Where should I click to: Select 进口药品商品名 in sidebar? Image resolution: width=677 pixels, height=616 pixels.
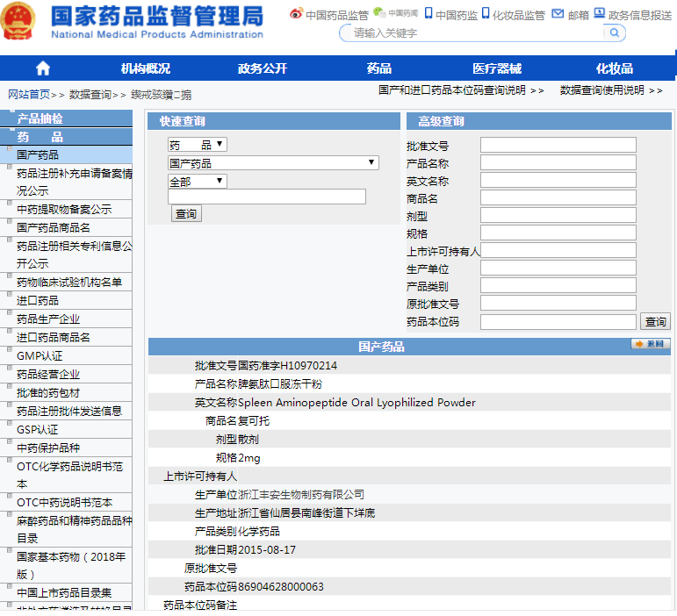53,337
